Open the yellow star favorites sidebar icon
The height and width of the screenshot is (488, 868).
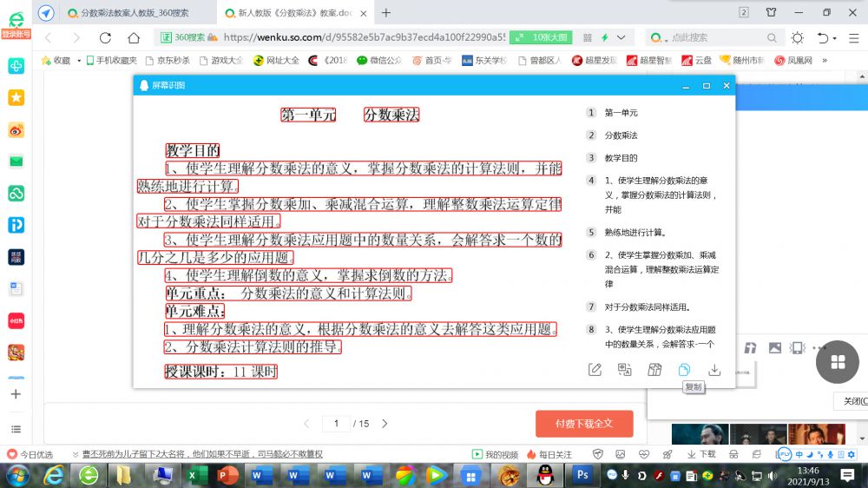(x=16, y=98)
